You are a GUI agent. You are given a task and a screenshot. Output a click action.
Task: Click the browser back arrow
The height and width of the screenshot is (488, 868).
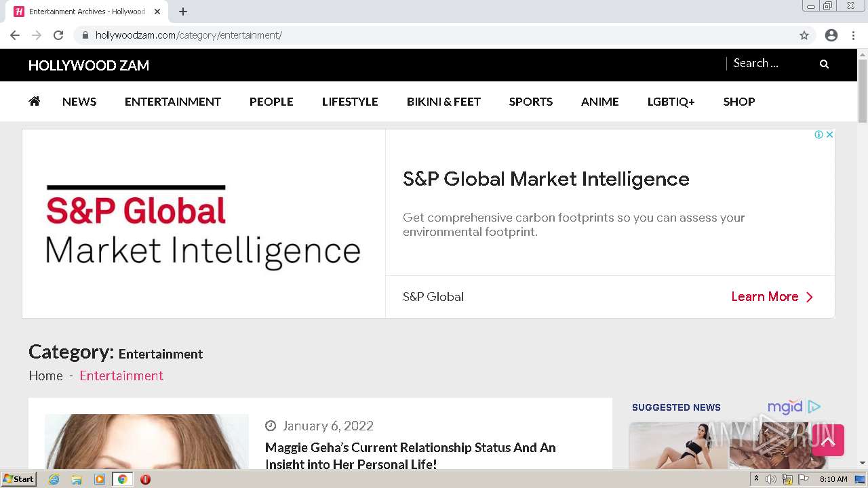click(x=15, y=35)
